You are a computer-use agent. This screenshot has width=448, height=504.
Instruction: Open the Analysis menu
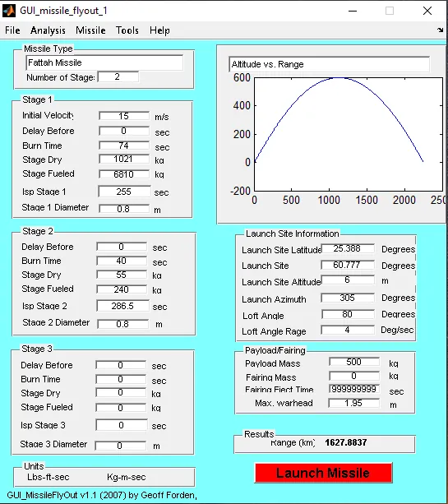pyautogui.click(x=48, y=30)
